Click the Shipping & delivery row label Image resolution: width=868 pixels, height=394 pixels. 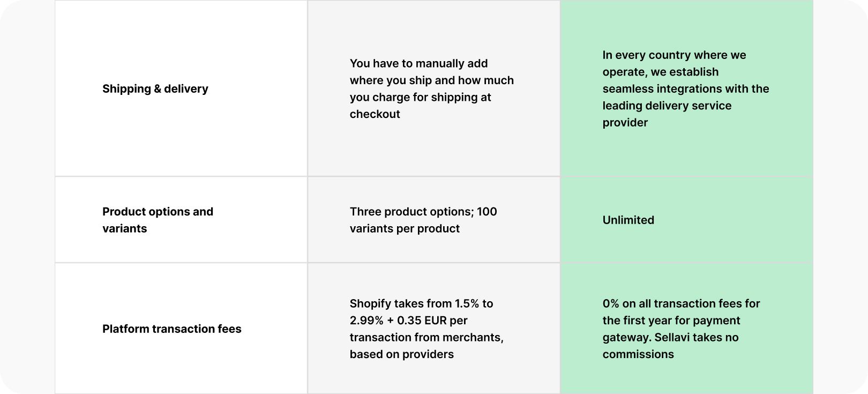coord(155,88)
